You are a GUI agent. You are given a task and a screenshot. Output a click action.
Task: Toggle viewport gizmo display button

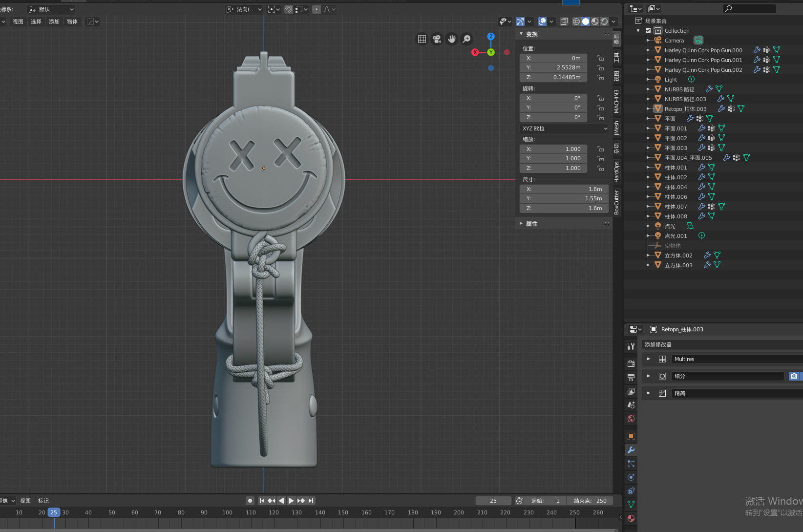(x=520, y=21)
